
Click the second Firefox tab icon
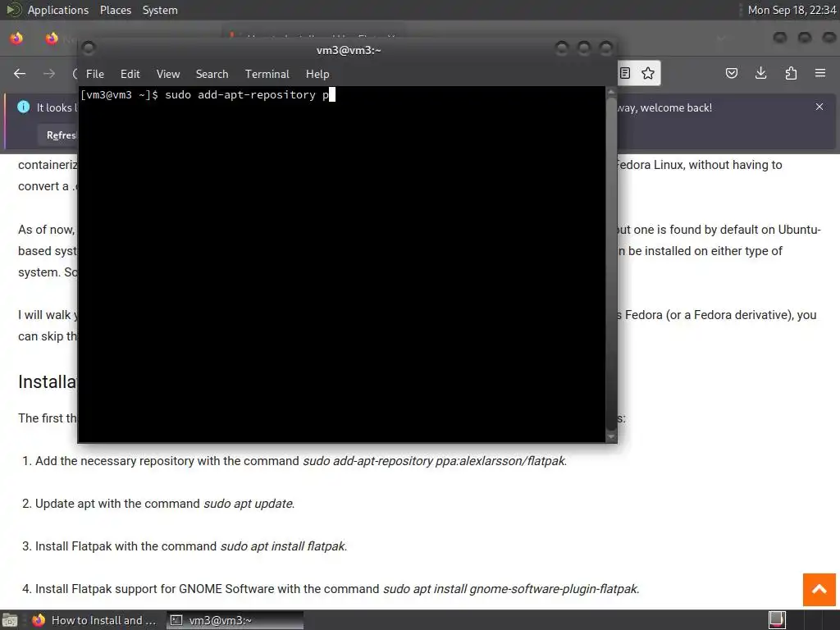(x=52, y=38)
